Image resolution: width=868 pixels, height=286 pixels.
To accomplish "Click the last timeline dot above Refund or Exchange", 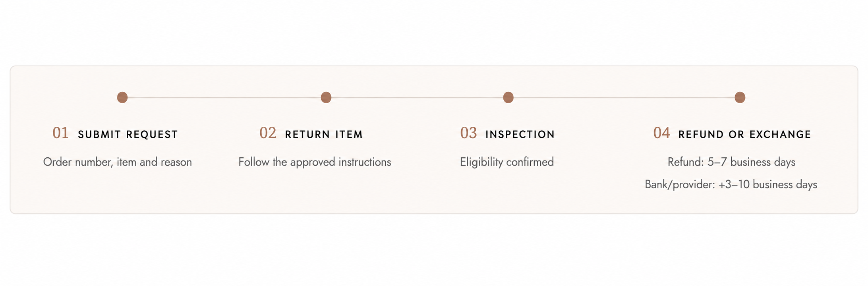I will [x=740, y=97].
